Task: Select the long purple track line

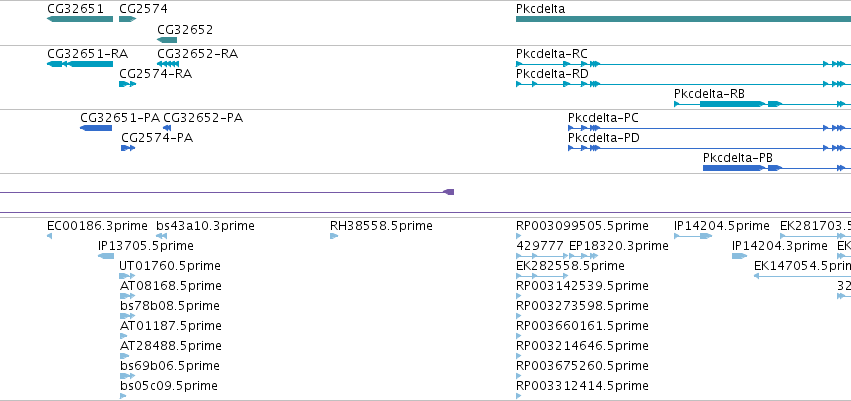Action: [426, 212]
